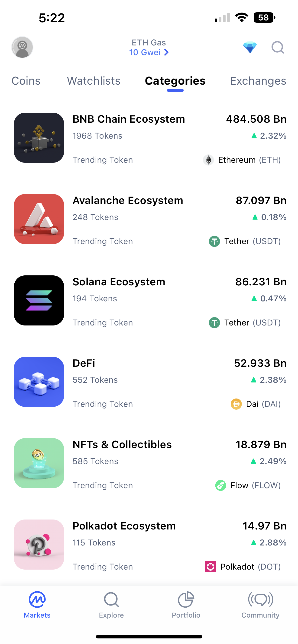Tap the Flow (FLOW) token icon
The height and width of the screenshot is (644, 298).
point(221,485)
